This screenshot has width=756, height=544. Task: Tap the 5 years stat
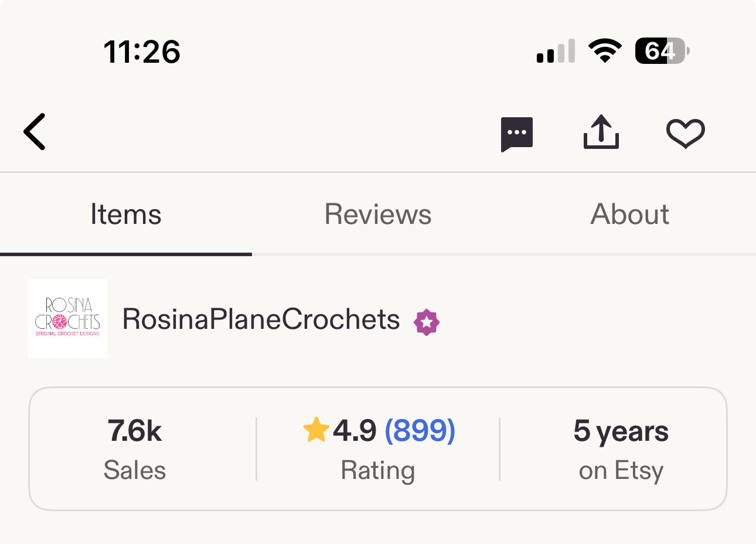621,431
